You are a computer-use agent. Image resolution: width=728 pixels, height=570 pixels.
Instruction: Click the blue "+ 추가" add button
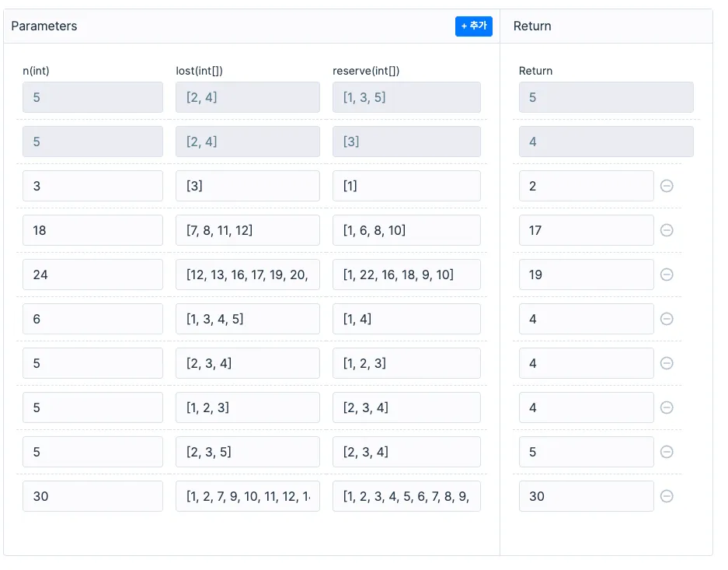[x=473, y=26]
